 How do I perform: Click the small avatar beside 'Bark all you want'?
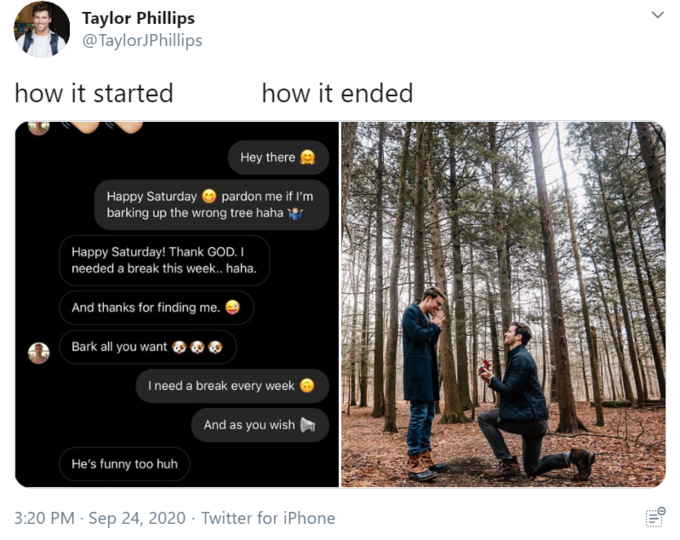tap(39, 352)
